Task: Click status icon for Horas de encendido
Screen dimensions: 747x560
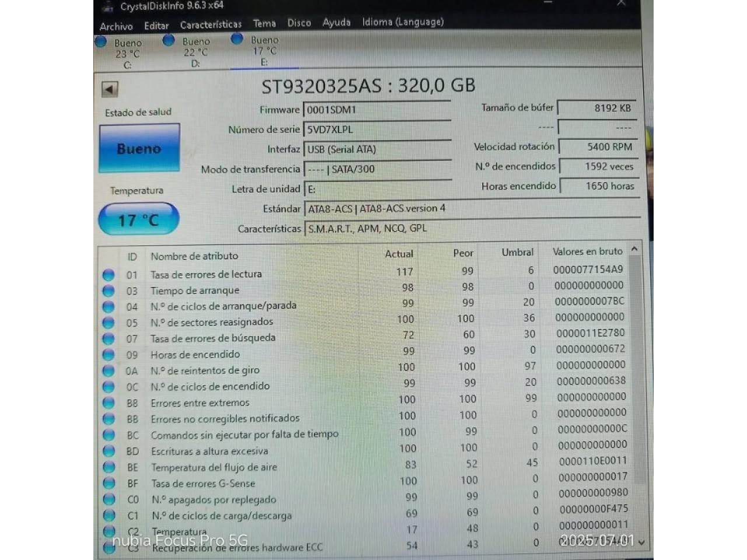Action: (109, 355)
